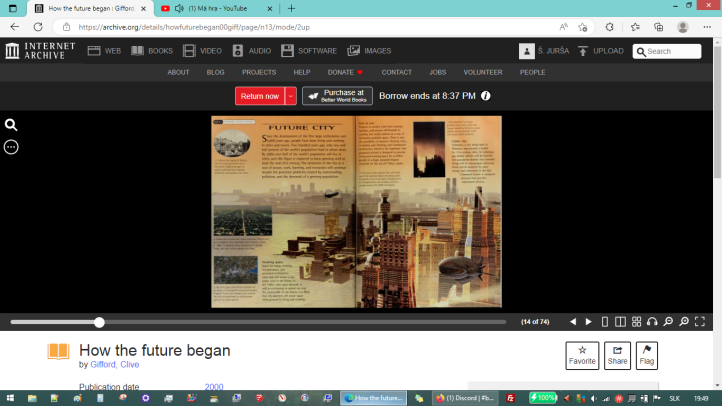Click the Internet Archive logo
722x406 pixels.
40,51
